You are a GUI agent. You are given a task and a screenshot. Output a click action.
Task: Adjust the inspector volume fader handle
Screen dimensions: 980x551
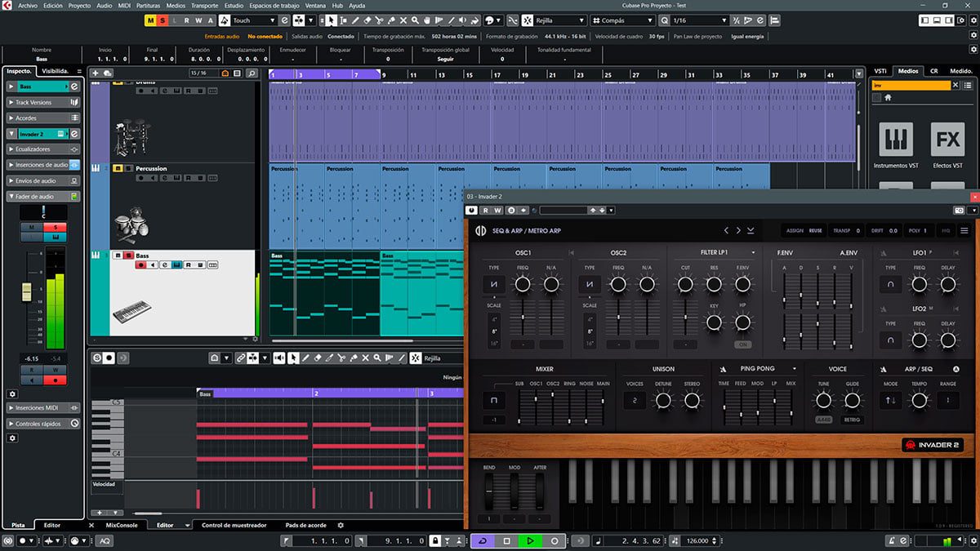tap(26, 291)
